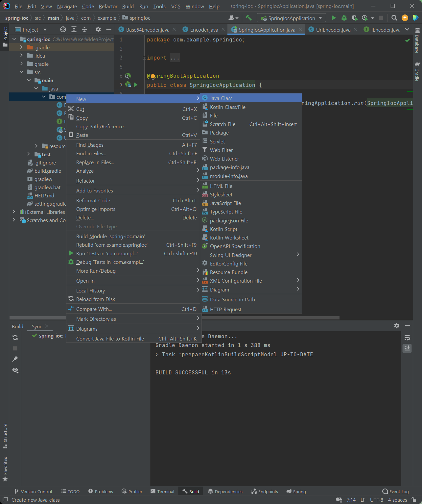Screen dimensions: 422x504
Task: Click Collapse All in Project panel
Action: click(84, 30)
